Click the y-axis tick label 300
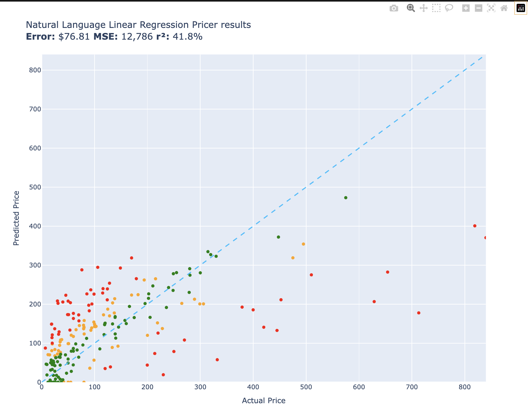Screen dimensions: 528x420 [35, 265]
